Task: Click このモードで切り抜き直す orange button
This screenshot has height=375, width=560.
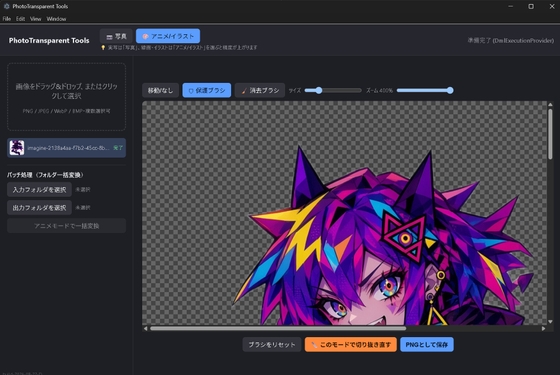Action: [x=351, y=345]
